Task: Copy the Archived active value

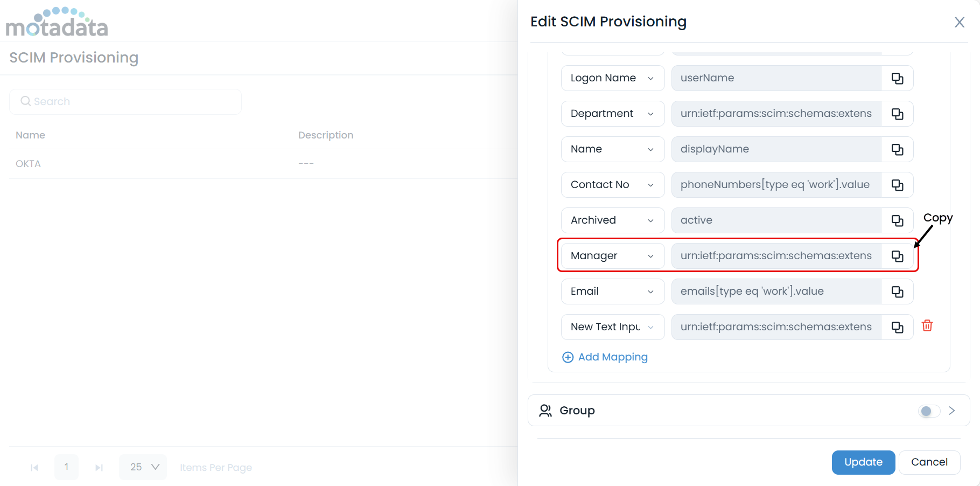Action: (x=897, y=220)
